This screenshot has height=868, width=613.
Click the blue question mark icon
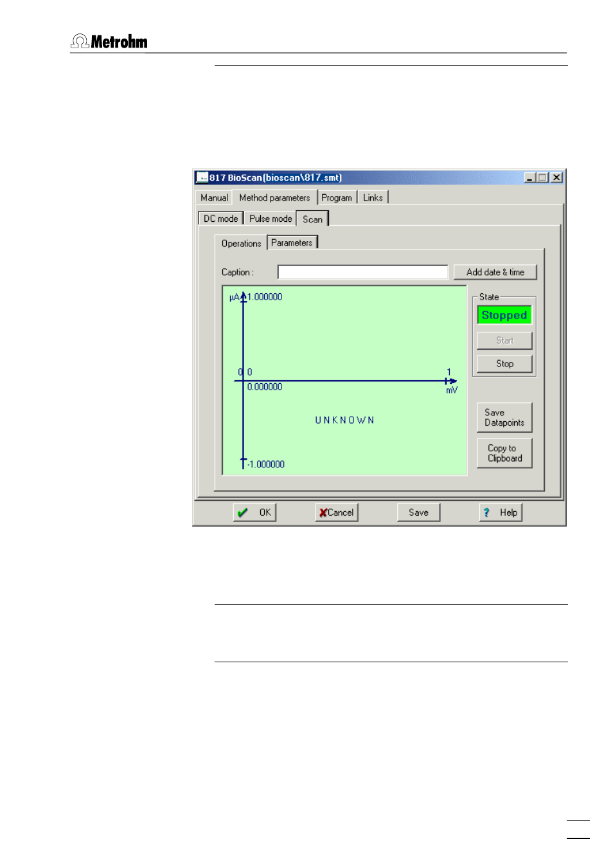(x=486, y=512)
